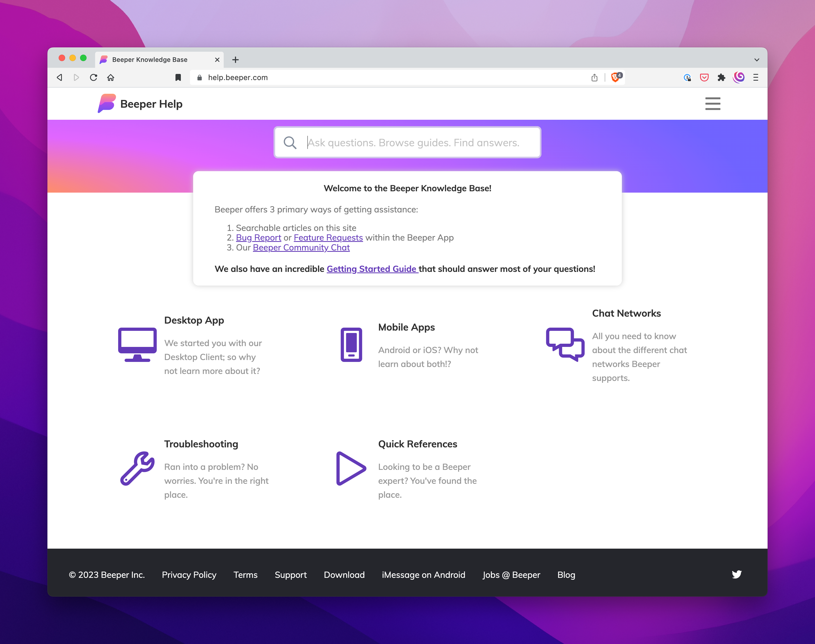Toggle the bookmark icon in address bar

coord(178,77)
